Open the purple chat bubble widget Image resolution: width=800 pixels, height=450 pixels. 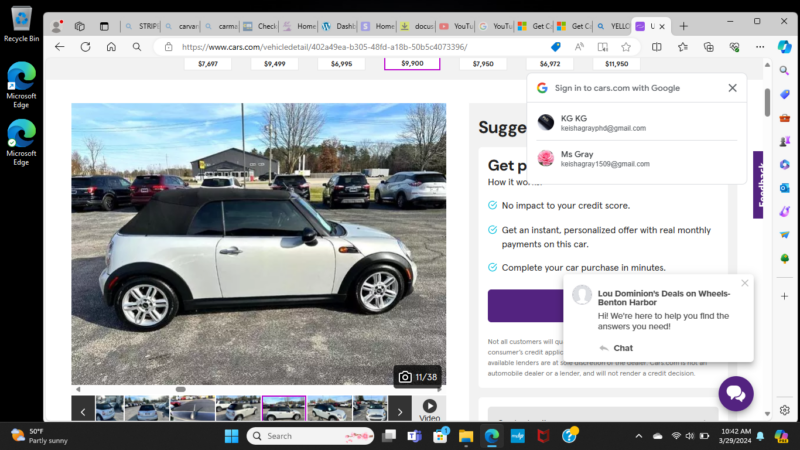(736, 393)
